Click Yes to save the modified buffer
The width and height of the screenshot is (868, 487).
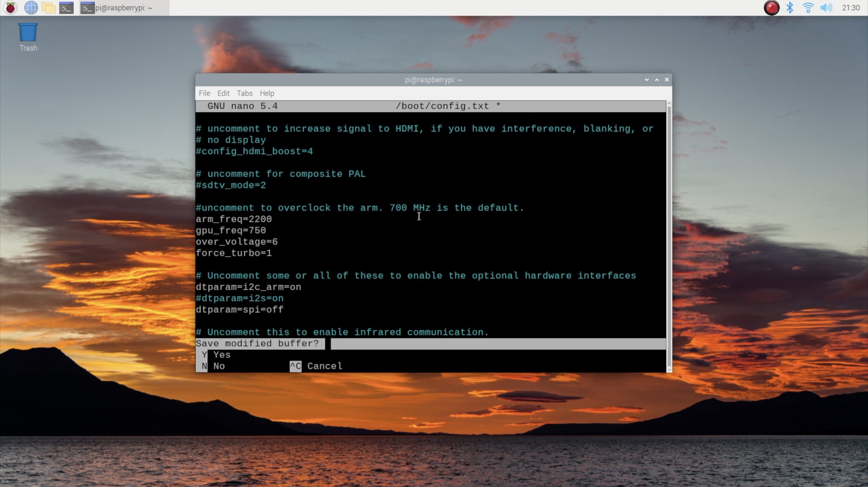tap(221, 354)
